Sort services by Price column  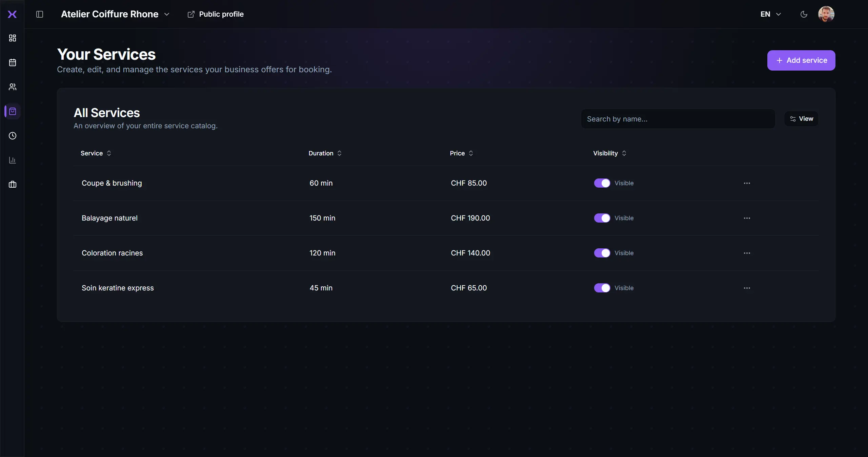coord(461,153)
